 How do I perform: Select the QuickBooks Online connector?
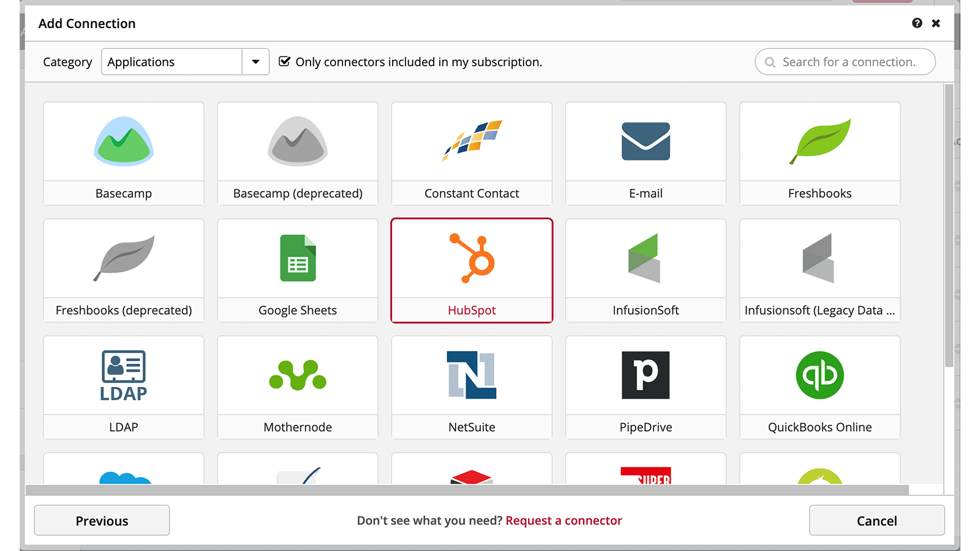[820, 376]
